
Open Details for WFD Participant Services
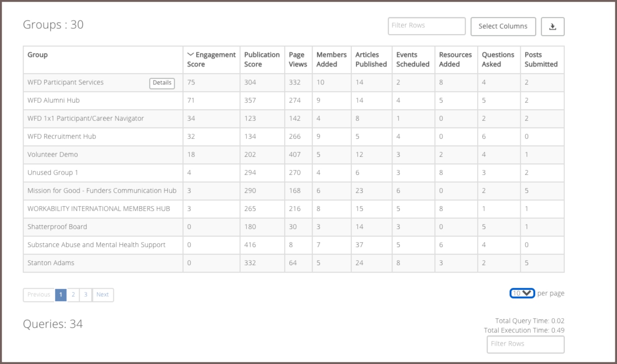tap(162, 83)
